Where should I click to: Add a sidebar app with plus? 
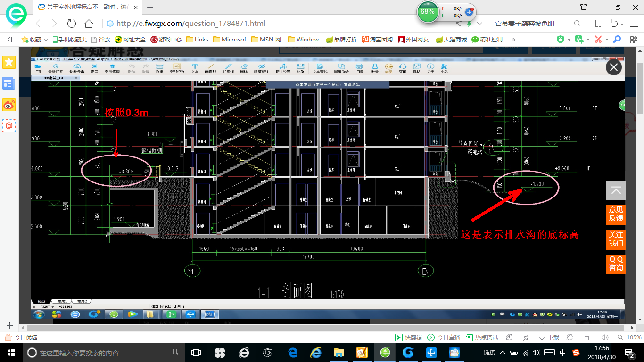click(9, 326)
